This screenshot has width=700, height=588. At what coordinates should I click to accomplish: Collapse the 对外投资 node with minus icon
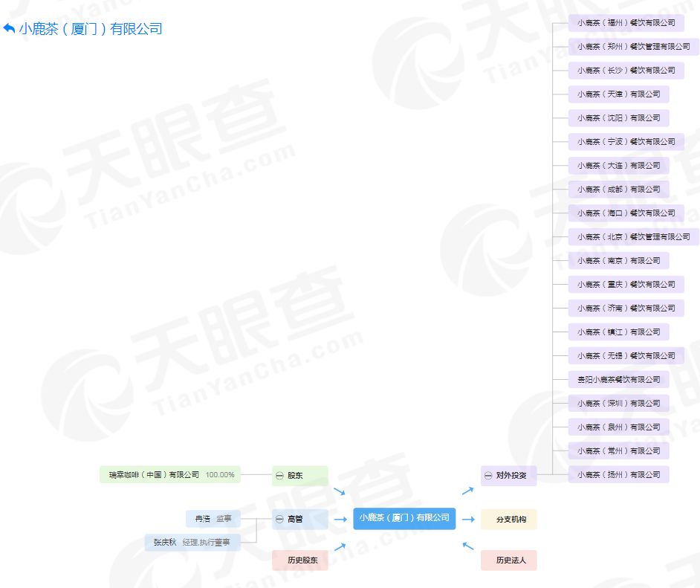point(488,476)
